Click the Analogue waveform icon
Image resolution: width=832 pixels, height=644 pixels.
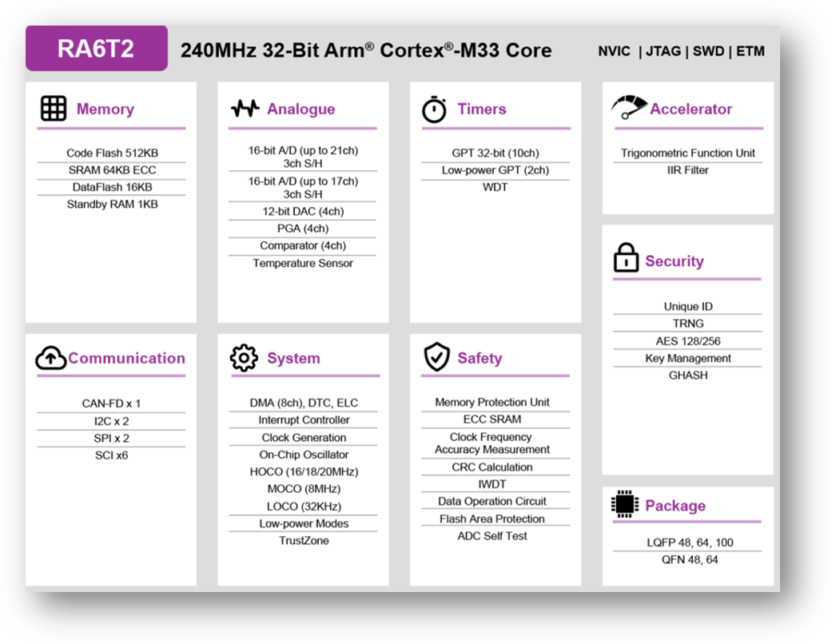pos(245,108)
